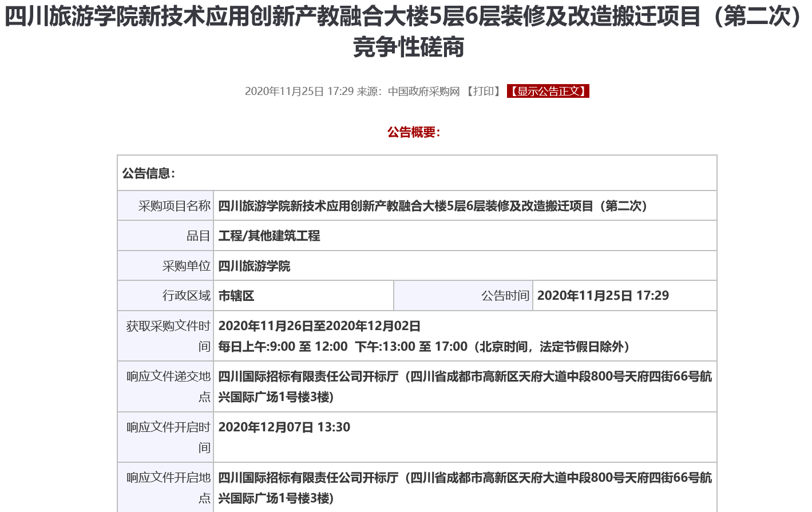
Task: Click the 2020年12月07日 13:30 value
Action: point(284,427)
